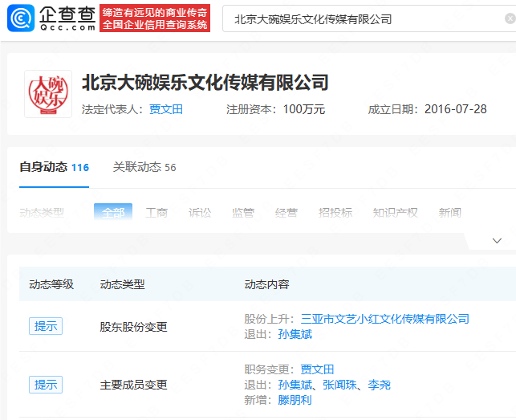This screenshot has height=420, width=516.
Task: Click the 企查查 Qcc.com wordmark
Action: point(67,18)
